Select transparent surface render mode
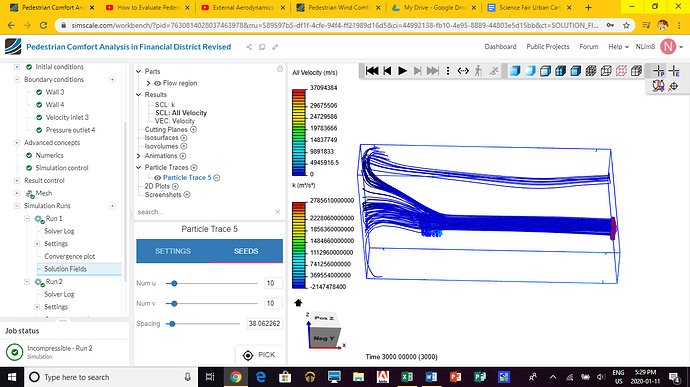The image size is (690, 387). point(530,71)
